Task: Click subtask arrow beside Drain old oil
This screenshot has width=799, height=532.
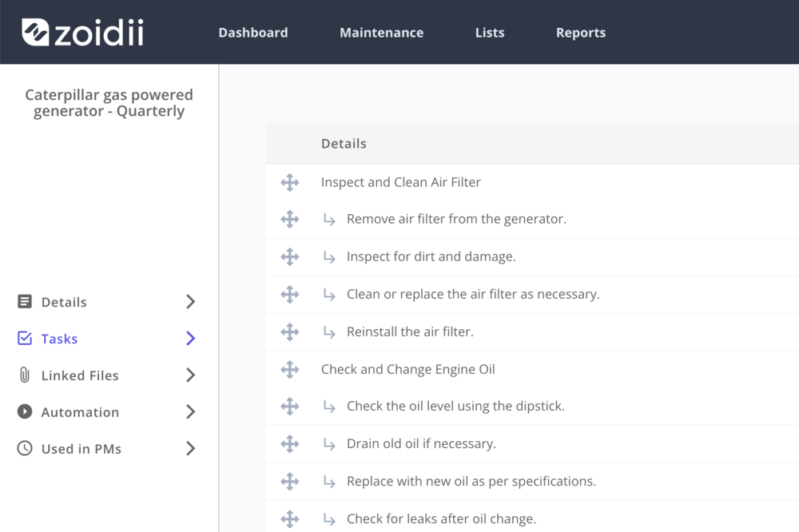Action: pyautogui.click(x=329, y=444)
